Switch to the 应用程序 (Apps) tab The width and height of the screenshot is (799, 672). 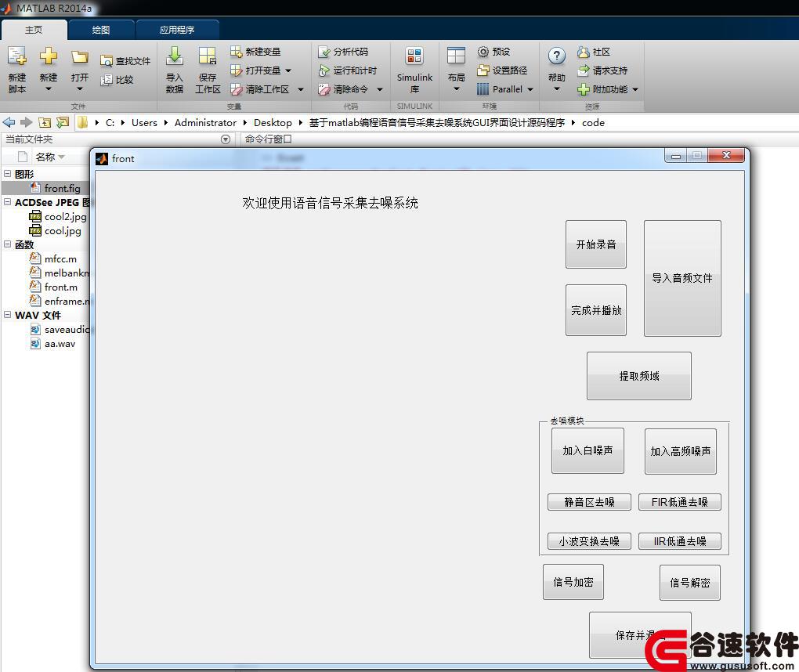(x=177, y=30)
